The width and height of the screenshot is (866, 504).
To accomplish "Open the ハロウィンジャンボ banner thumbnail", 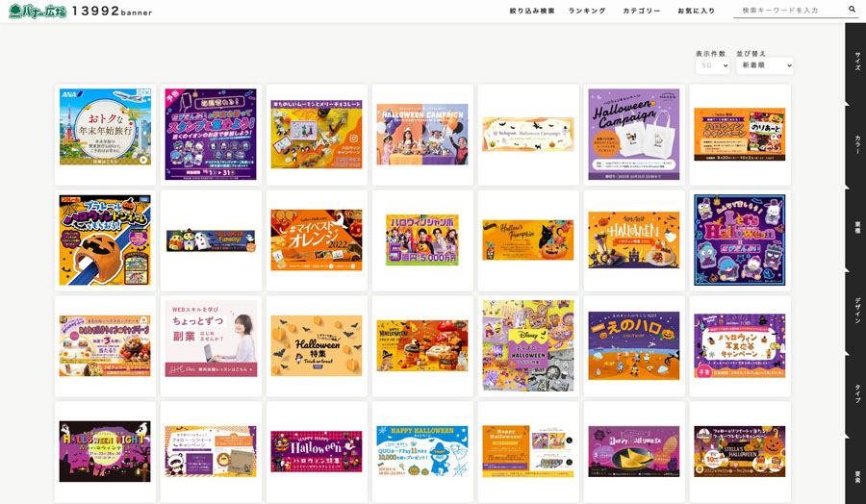I will (x=422, y=240).
